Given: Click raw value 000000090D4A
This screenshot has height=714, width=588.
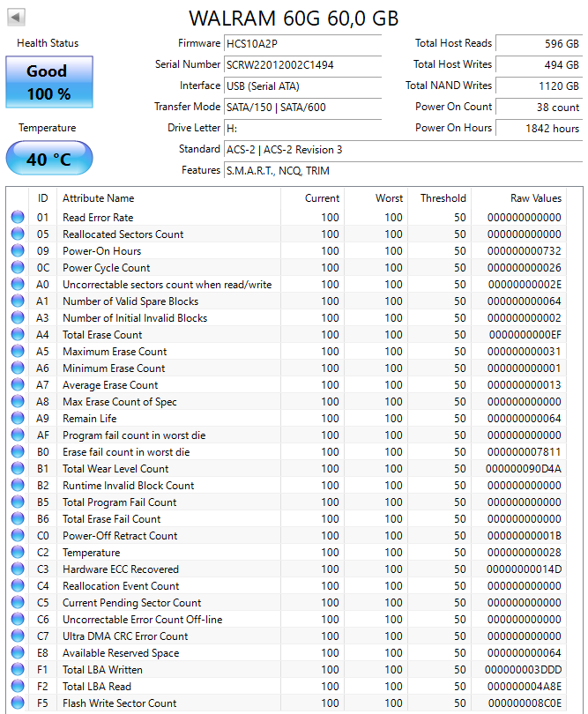Looking at the screenshot, I should (524, 469).
